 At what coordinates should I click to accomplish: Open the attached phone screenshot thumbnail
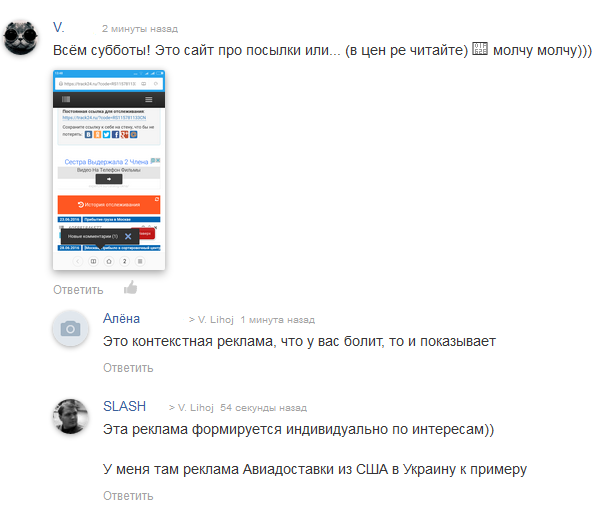pyautogui.click(x=109, y=170)
